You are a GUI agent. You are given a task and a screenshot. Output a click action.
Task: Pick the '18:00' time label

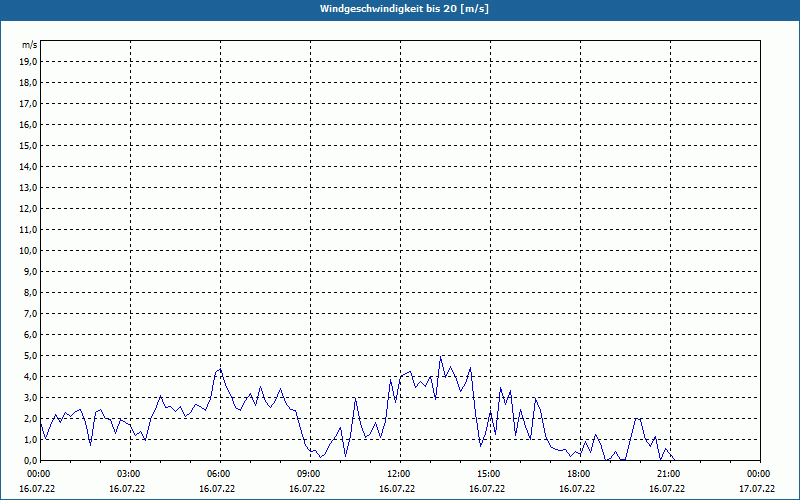578,474
